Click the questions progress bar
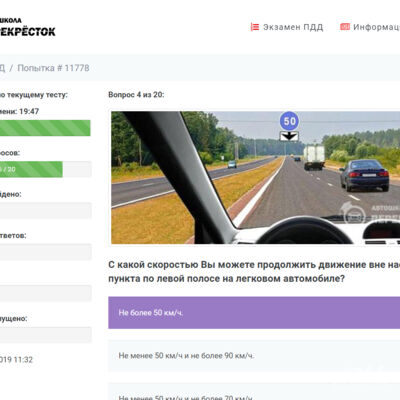The height and width of the screenshot is (400, 400). point(45,169)
